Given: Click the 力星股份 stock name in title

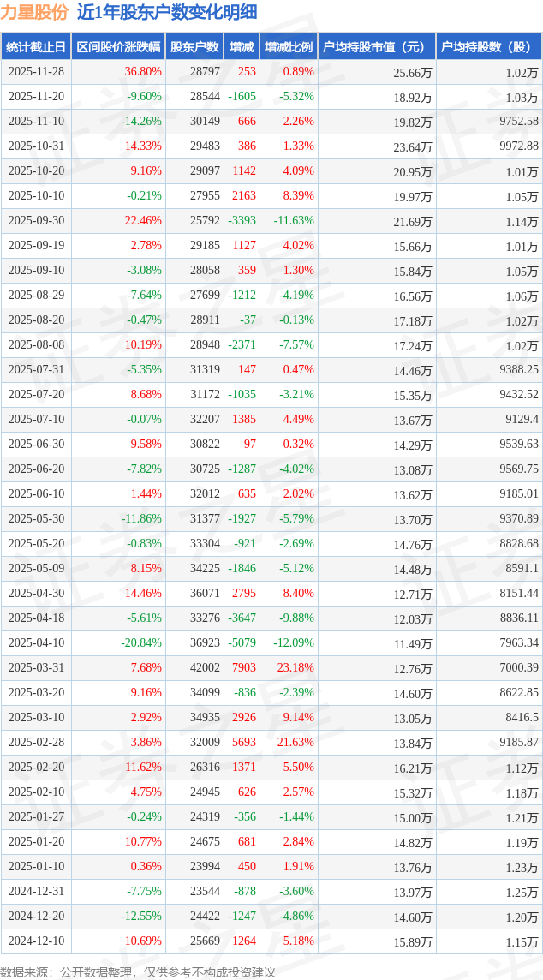Looking at the screenshot, I should 34,12.
